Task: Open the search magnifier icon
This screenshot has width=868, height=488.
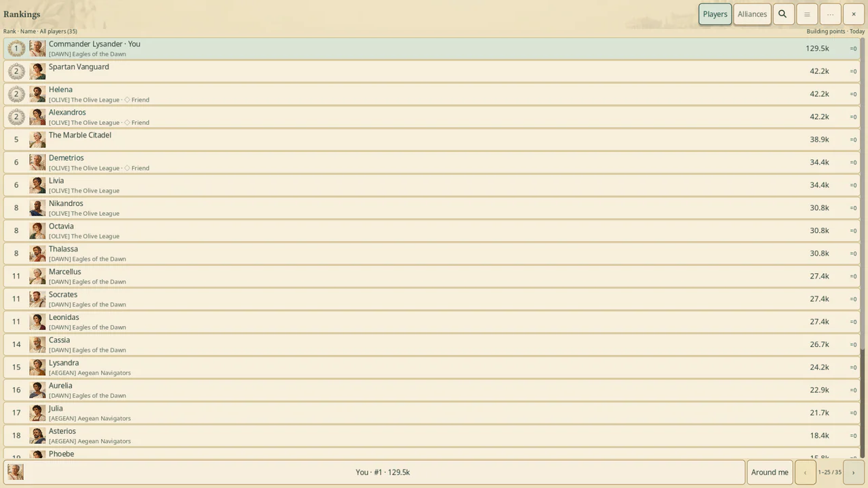Action: click(783, 14)
